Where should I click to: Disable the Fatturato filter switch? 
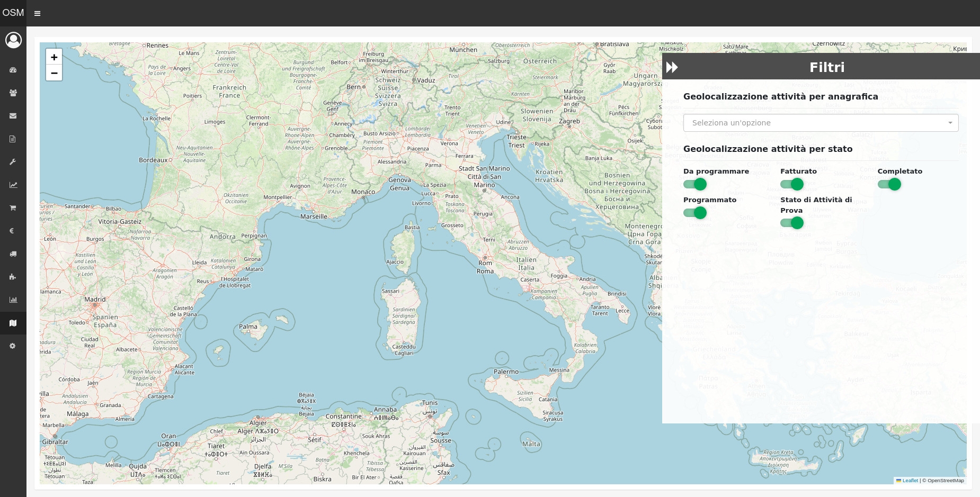791,184
